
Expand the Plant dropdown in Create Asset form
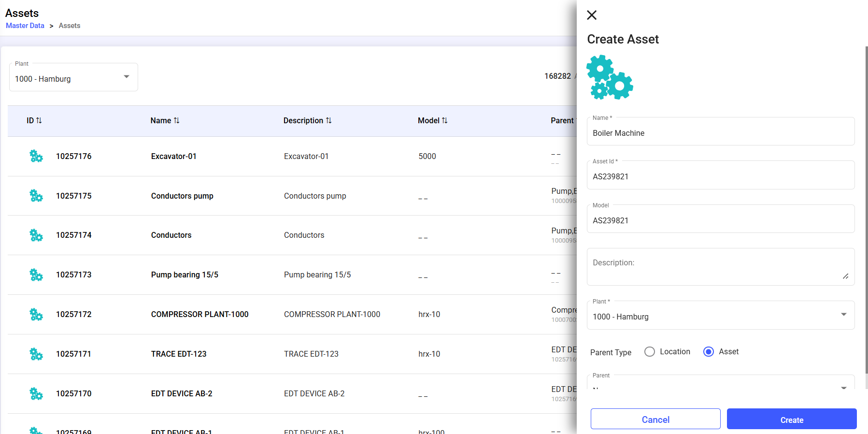[720, 316]
